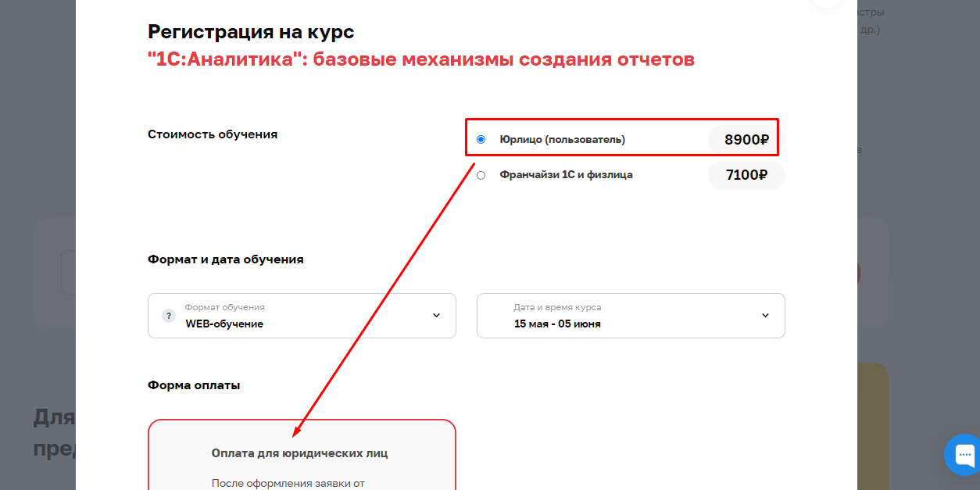Open the question mark help icon

click(x=168, y=316)
